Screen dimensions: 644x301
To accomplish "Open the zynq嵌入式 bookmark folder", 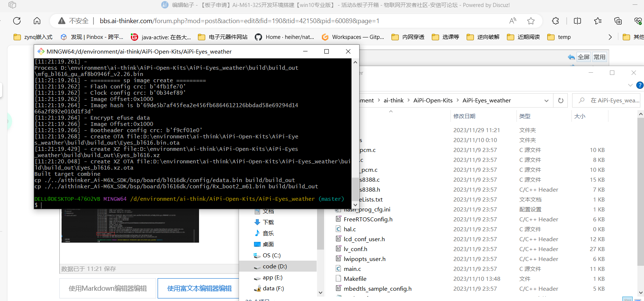I will pyautogui.click(x=33, y=37).
